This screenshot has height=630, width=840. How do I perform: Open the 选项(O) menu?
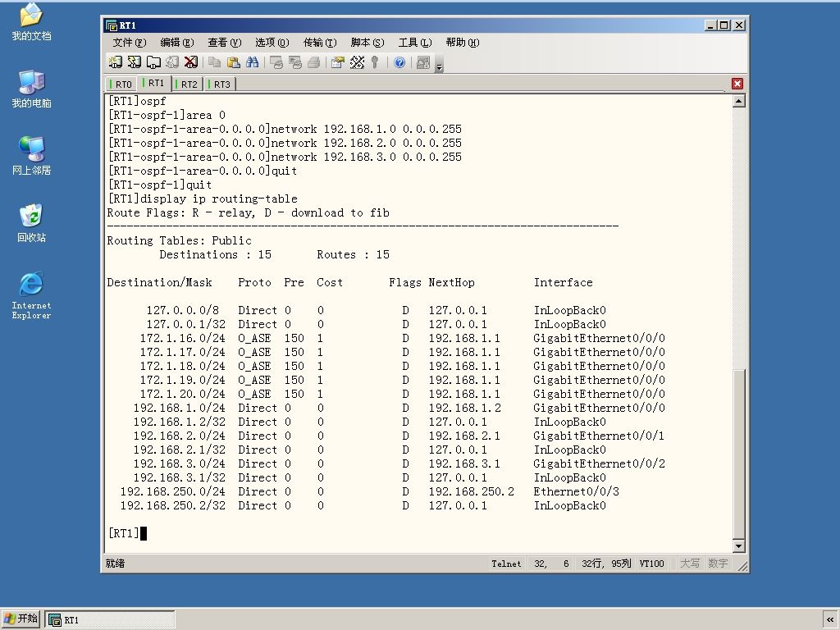point(272,43)
